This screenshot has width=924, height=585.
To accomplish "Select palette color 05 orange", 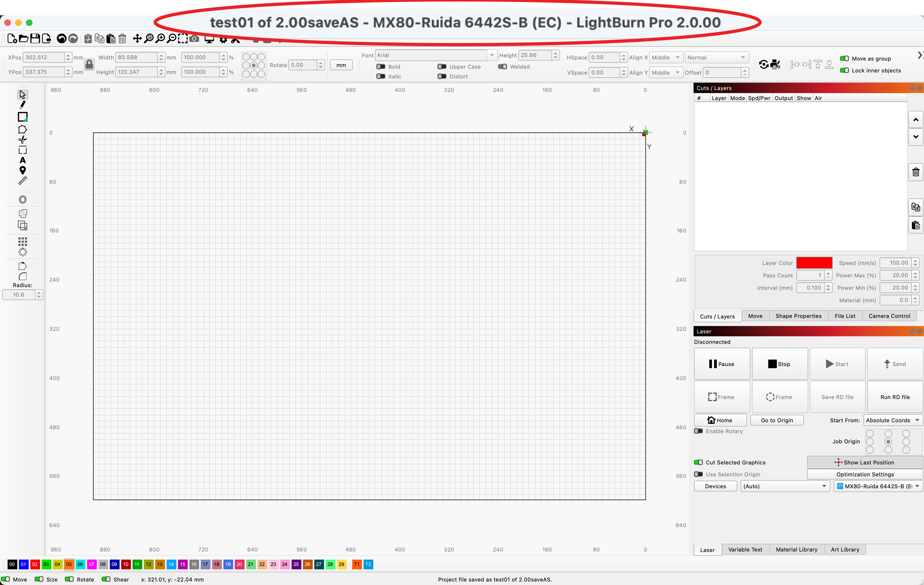I will click(69, 564).
